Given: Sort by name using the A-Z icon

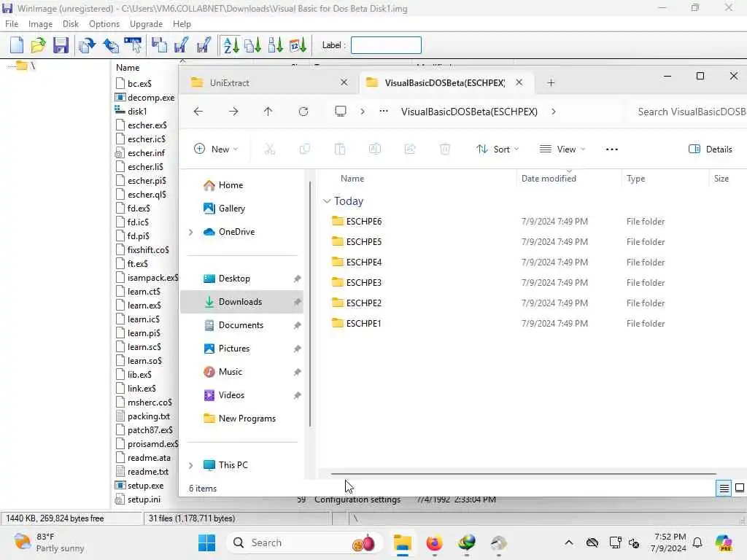Looking at the screenshot, I should [231, 45].
